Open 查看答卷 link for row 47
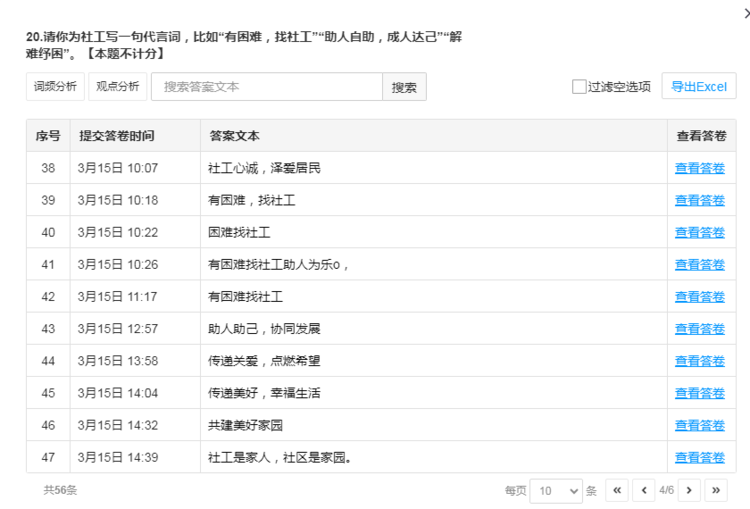The height and width of the screenshot is (509, 750). point(699,457)
